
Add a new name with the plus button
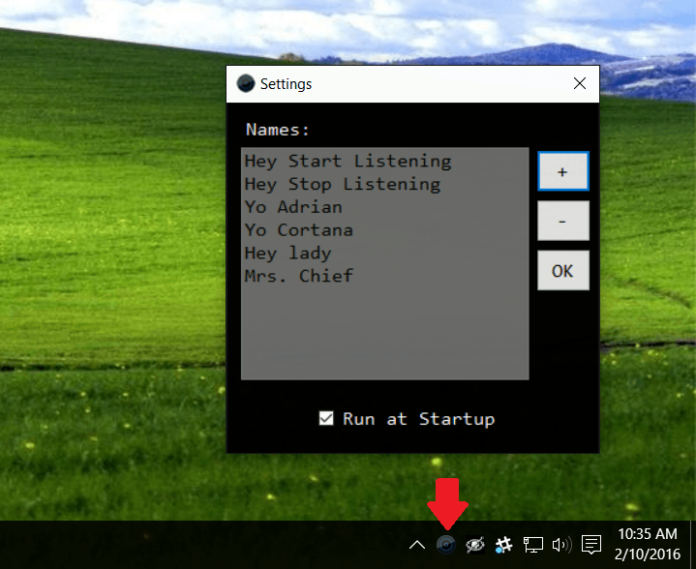(563, 171)
